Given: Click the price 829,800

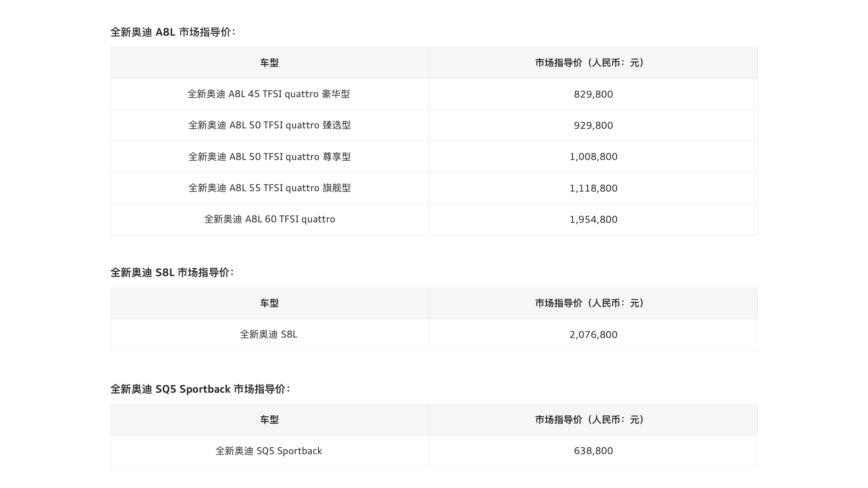Looking at the screenshot, I should tap(593, 94).
